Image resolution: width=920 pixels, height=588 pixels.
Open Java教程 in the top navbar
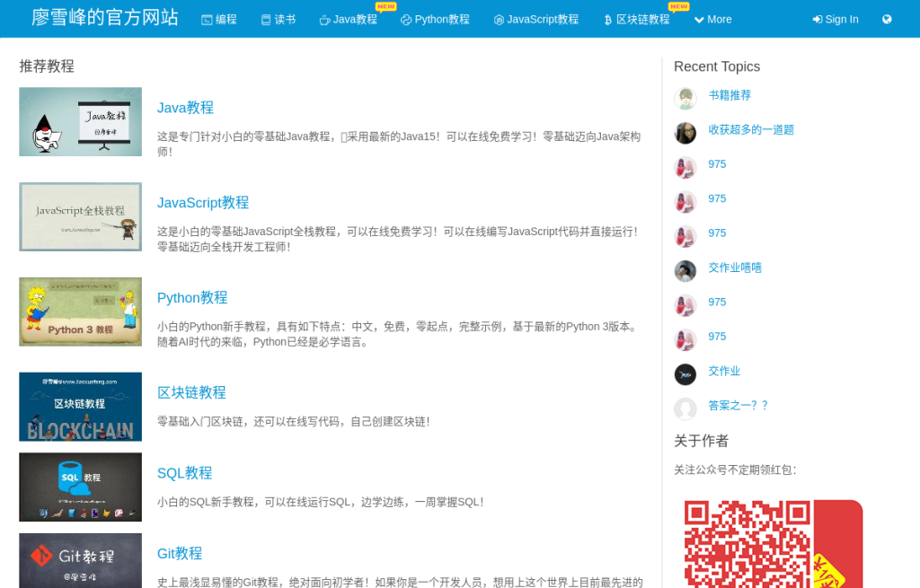349,19
